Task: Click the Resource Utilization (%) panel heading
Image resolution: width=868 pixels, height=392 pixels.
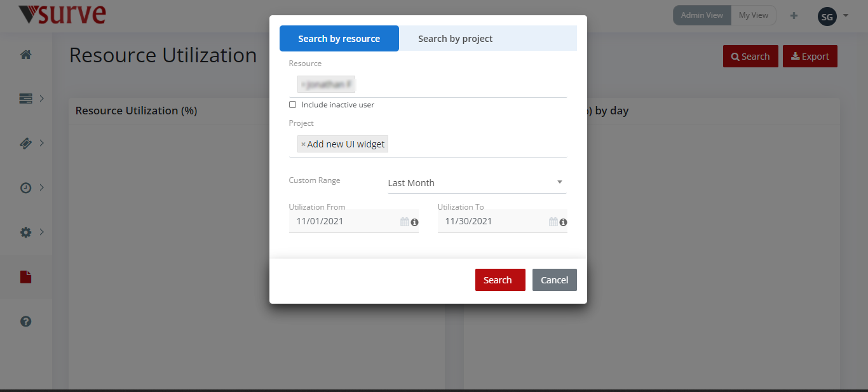Action: pos(137,111)
